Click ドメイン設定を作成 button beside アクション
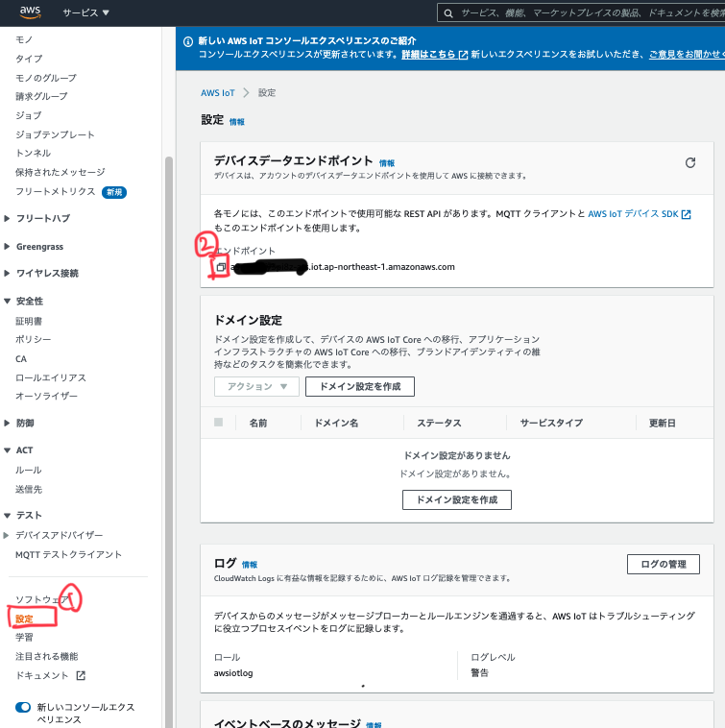This screenshot has width=725, height=728. point(360,386)
